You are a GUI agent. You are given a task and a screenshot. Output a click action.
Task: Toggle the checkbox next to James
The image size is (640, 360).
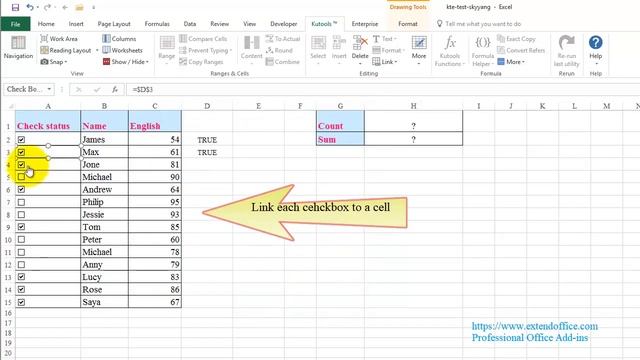click(x=21, y=140)
